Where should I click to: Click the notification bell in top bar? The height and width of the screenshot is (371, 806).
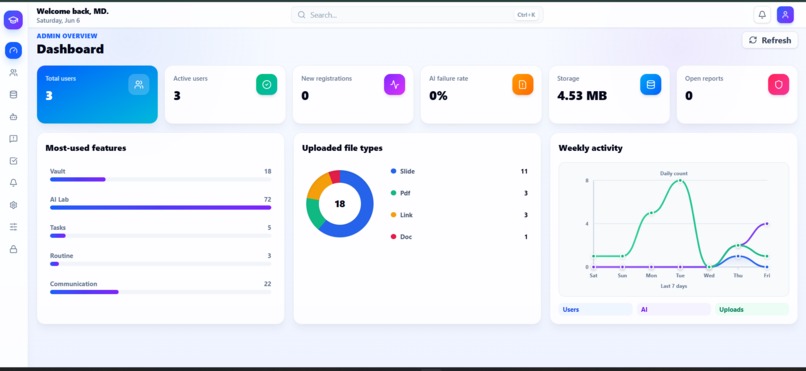762,15
